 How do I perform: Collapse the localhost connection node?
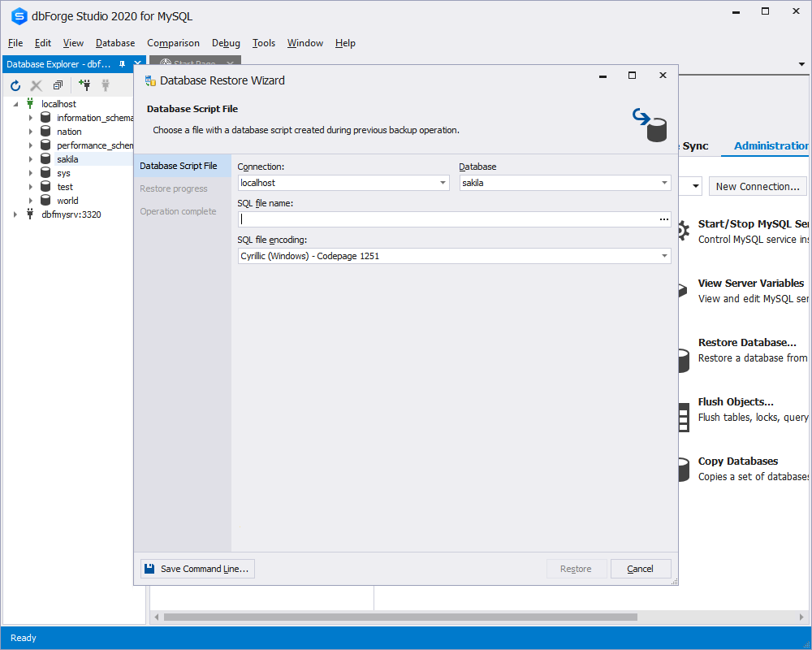pyautogui.click(x=15, y=104)
